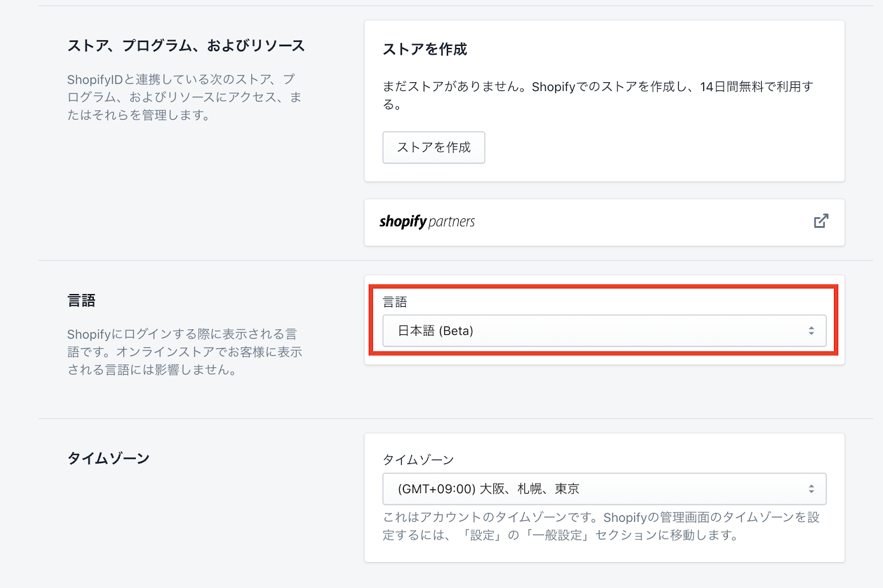Viewport: 883px width, 588px height.
Task: Click the Shopifyにログインする際 language description text
Action: [184, 352]
